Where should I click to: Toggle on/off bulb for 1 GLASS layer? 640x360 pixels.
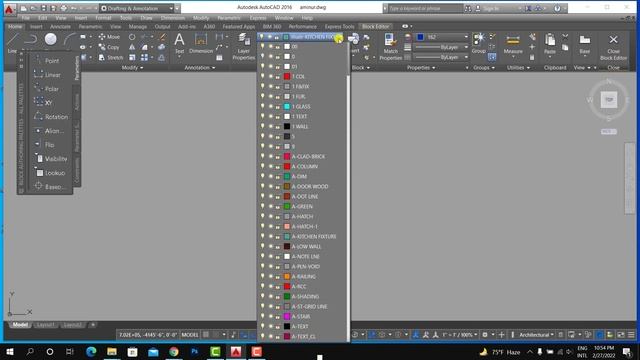(262, 106)
